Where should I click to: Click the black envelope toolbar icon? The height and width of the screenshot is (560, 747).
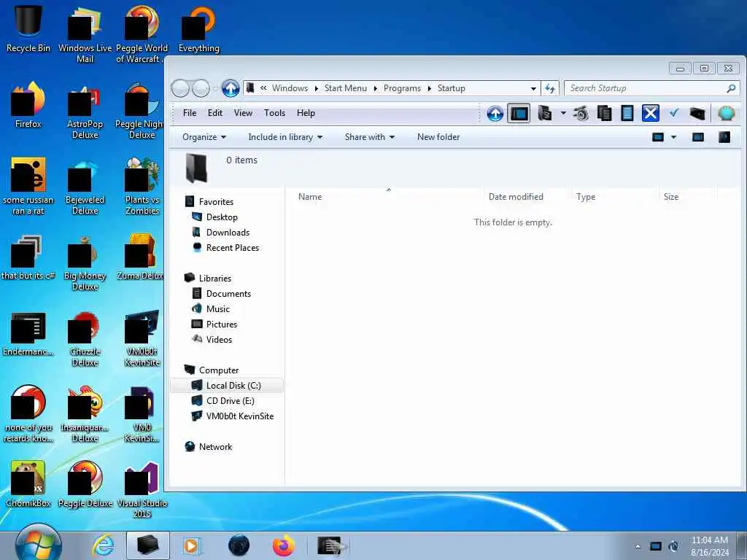pos(697,113)
